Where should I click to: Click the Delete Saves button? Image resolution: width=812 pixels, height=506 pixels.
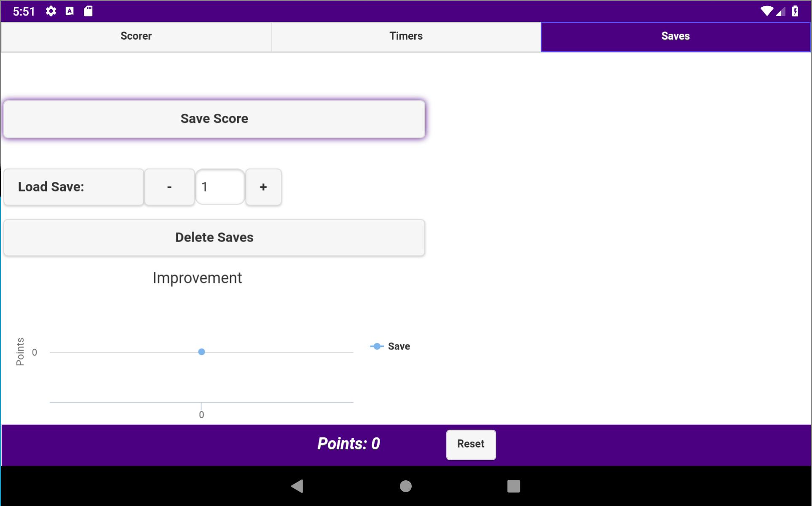(x=214, y=237)
